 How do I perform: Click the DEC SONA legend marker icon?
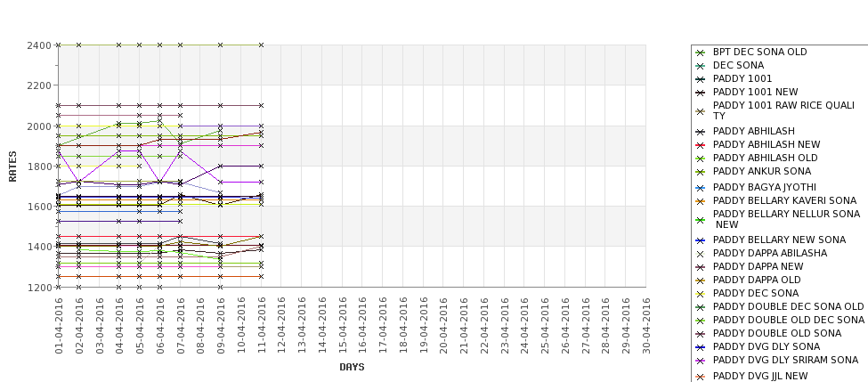pos(700,66)
